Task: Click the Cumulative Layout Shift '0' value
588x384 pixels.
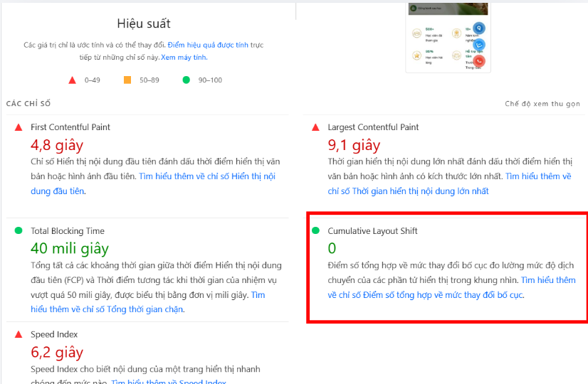Action: click(x=332, y=248)
